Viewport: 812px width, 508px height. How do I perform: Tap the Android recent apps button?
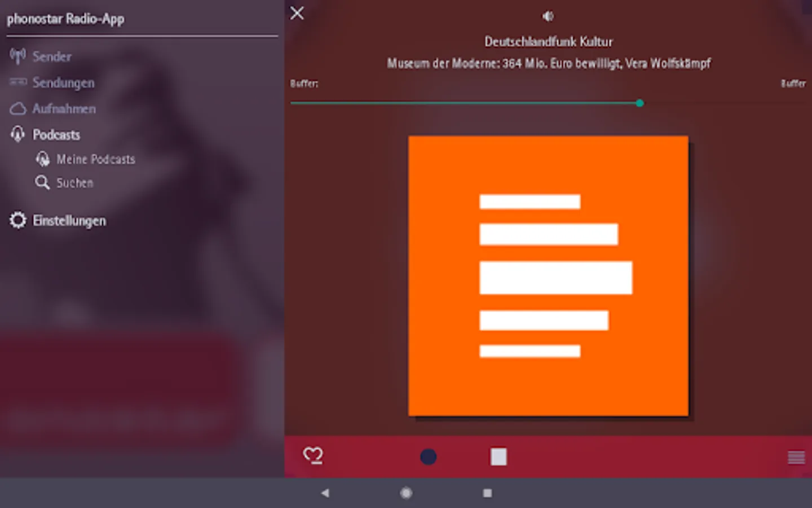tap(487, 493)
